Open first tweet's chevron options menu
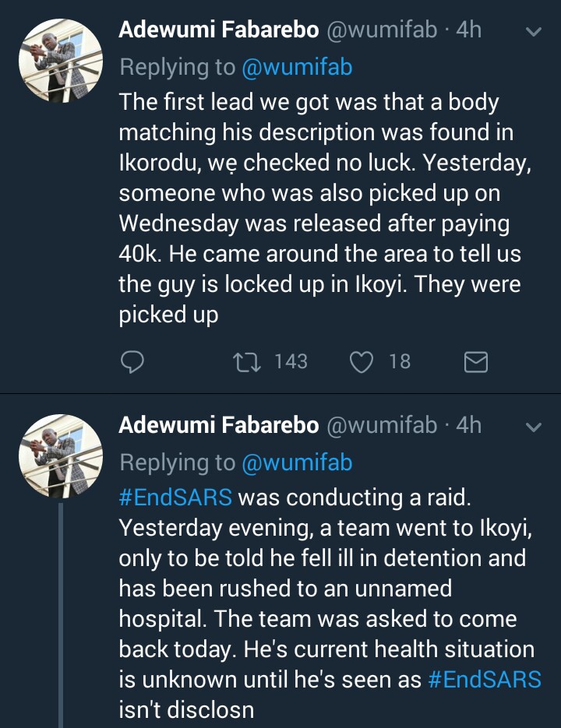 click(x=534, y=32)
